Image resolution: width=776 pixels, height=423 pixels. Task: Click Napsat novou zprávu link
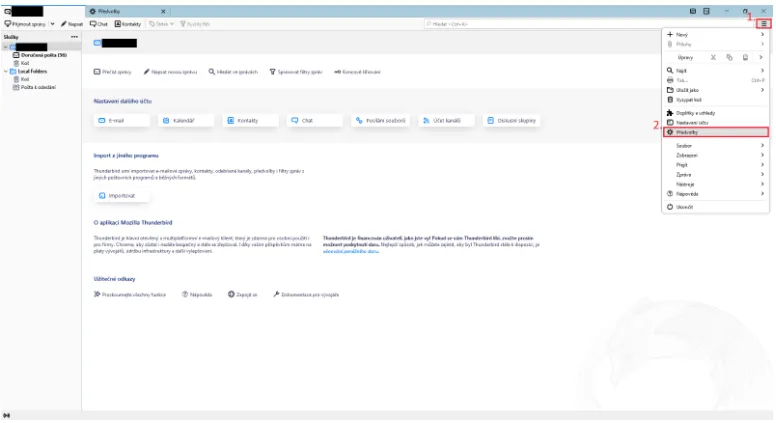pos(170,72)
